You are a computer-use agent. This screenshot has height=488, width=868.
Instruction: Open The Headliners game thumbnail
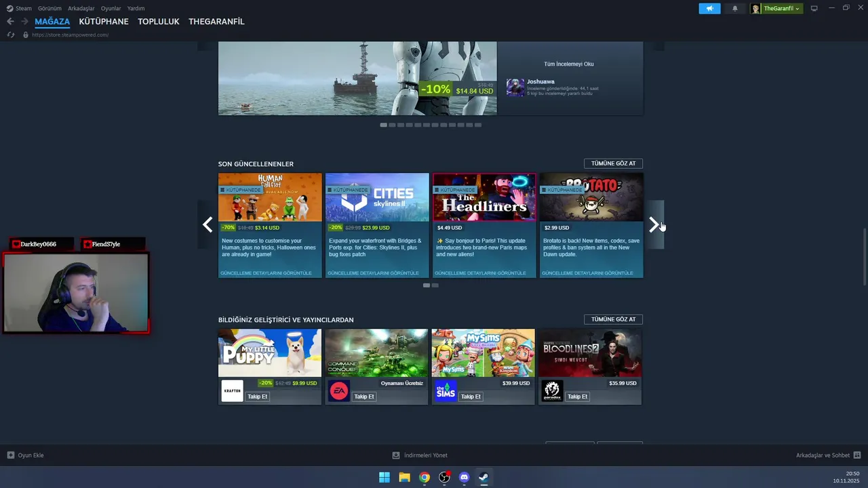click(x=484, y=197)
